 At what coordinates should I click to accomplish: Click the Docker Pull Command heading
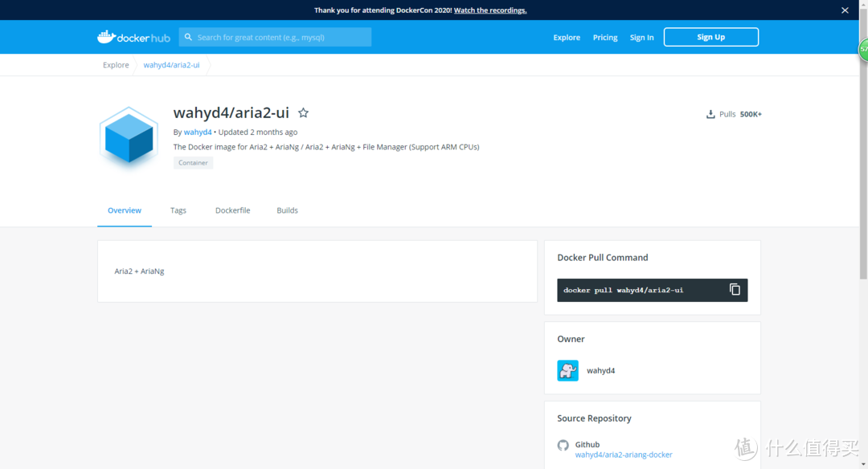click(602, 258)
